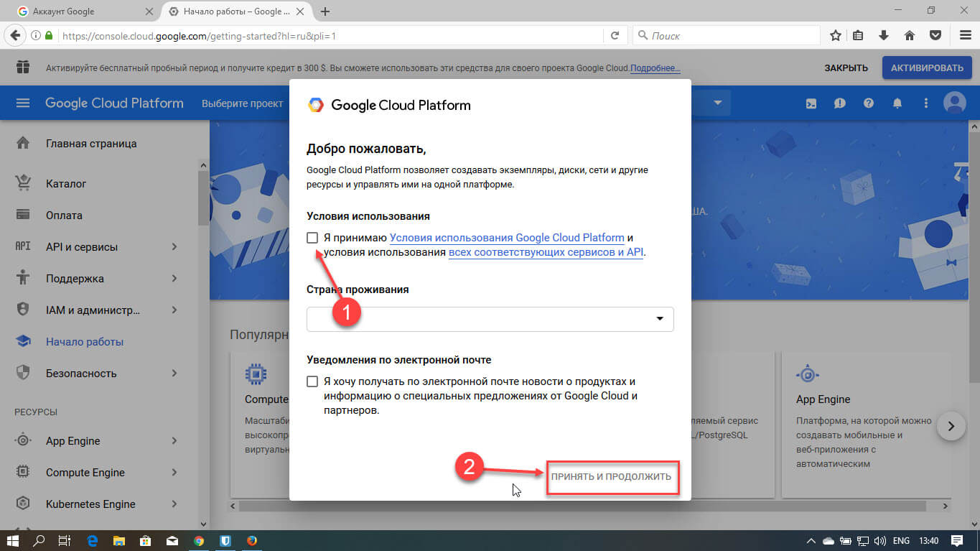Click the 13:40 taskbar clock
Viewport: 980px width, 551px height.
click(929, 540)
